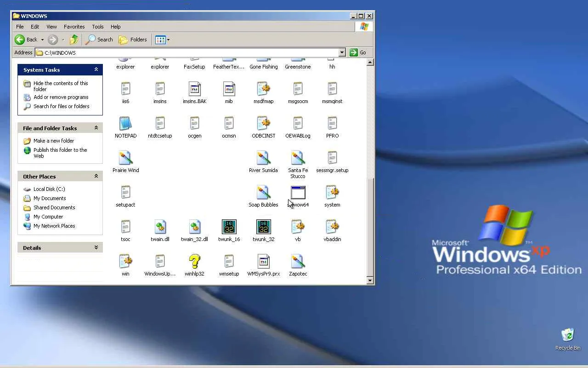588x368 pixels.
Task: Open Shared Documents from Other Places
Action: 54,207
